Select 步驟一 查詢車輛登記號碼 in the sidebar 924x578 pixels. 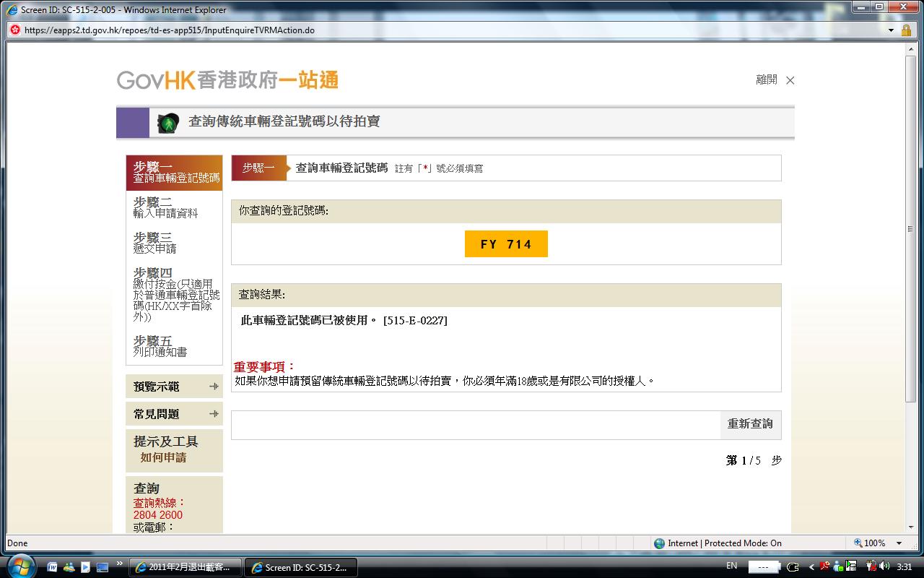pos(174,173)
